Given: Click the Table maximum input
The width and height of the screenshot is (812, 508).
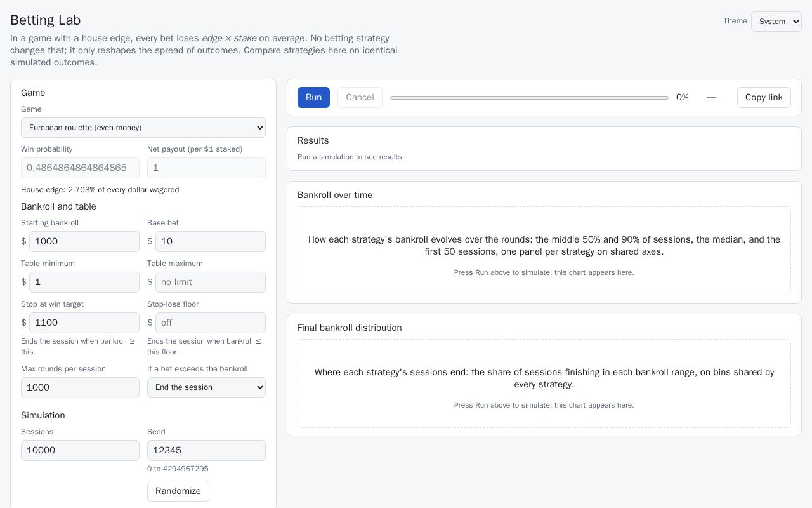Looking at the screenshot, I should (211, 282).
